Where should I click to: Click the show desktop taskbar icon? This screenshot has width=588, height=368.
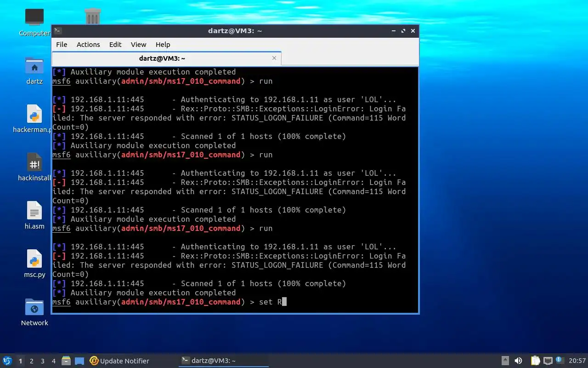click(79, 361)
